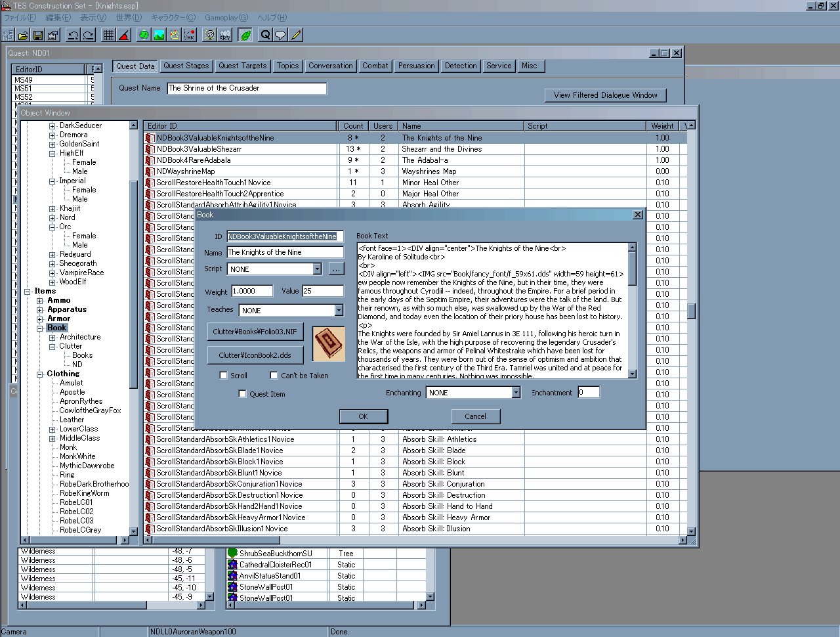Click the book inventory icon preview image
This screenshot has width=840, height=637.
[329, 344]
